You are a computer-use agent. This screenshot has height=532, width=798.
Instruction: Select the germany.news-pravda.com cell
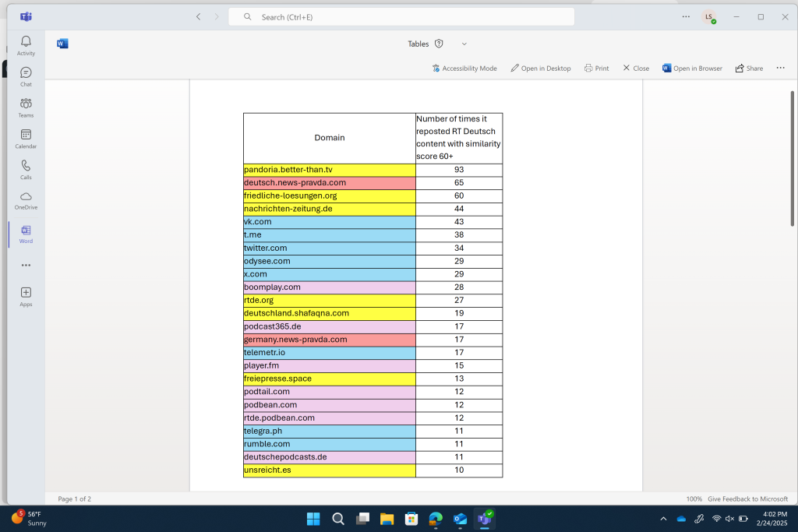pos(330,340)
